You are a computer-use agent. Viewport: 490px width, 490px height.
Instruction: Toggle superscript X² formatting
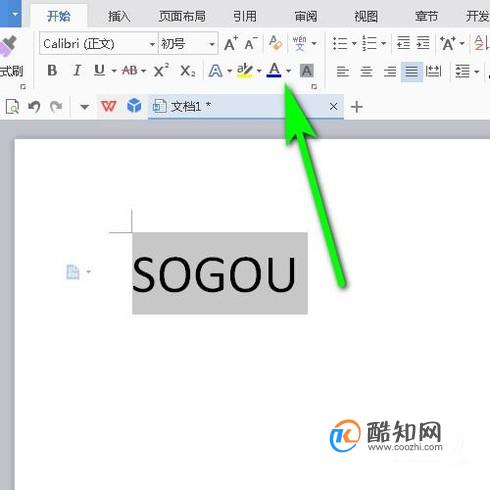point(161,70)
